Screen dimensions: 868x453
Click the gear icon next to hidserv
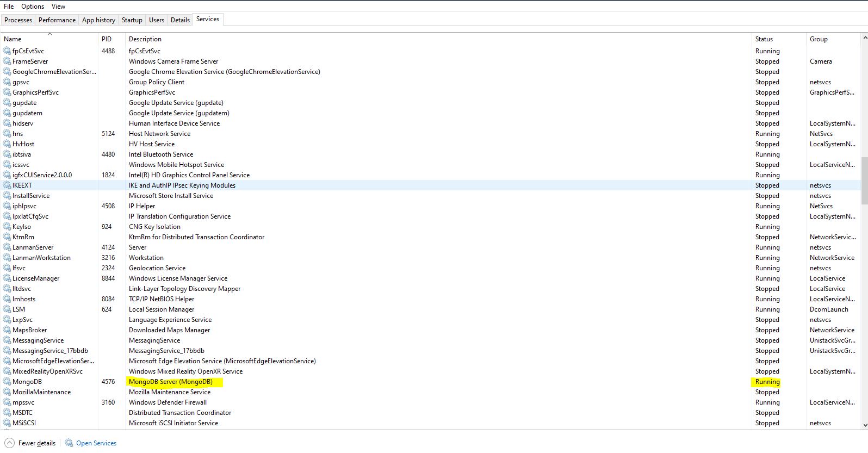tap(7, 123)
